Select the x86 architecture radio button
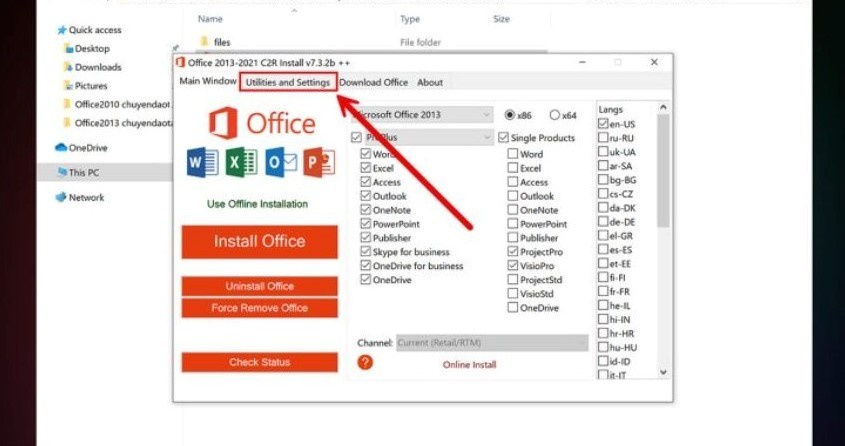Viewport: 845px width, 446px height. coord(509,115)
